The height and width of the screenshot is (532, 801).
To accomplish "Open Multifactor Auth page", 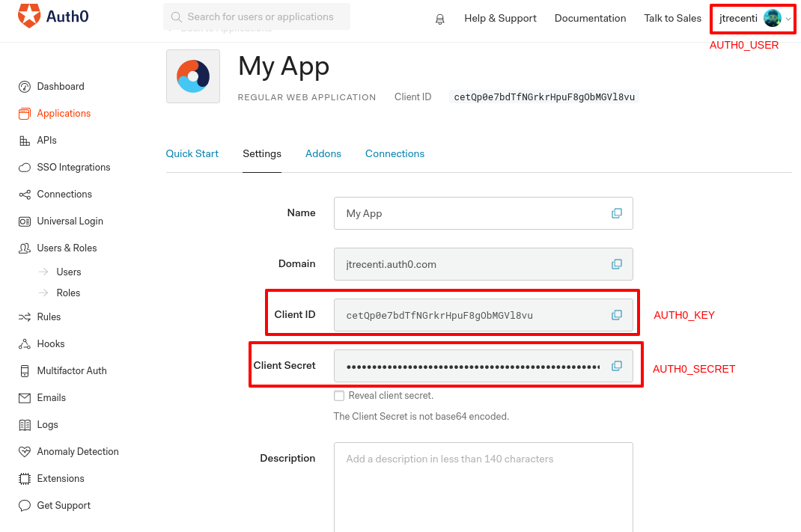I will 72,370.
